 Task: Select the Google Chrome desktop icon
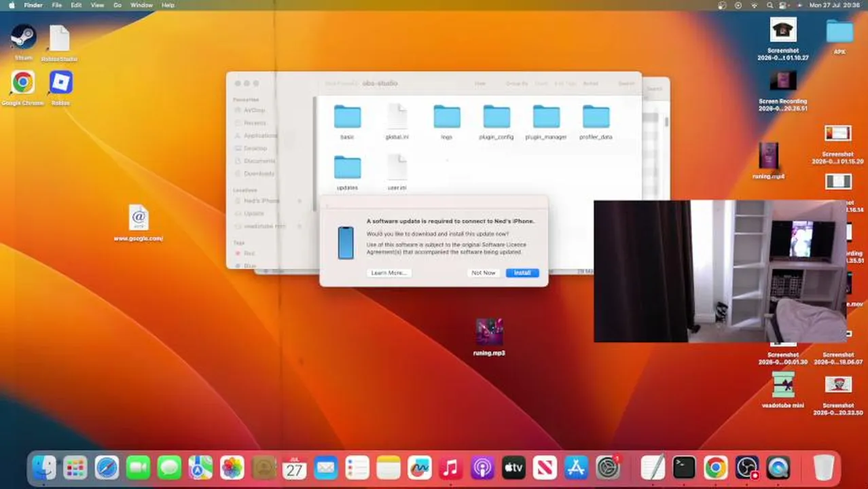(x=22, y=83)
